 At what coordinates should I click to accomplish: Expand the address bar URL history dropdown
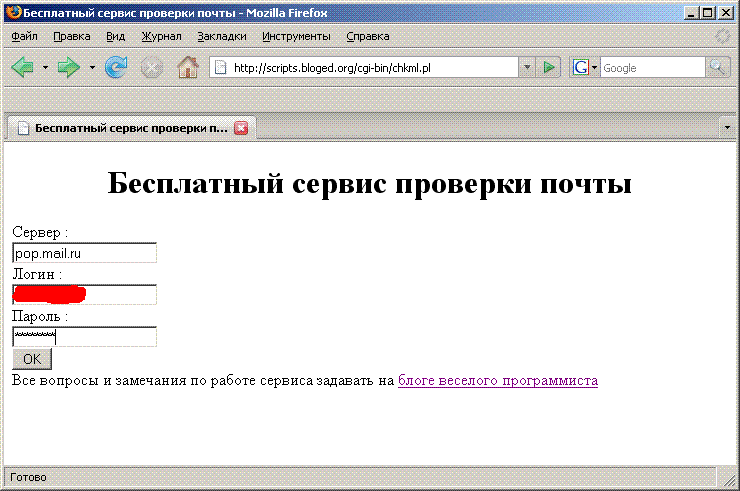527,68
